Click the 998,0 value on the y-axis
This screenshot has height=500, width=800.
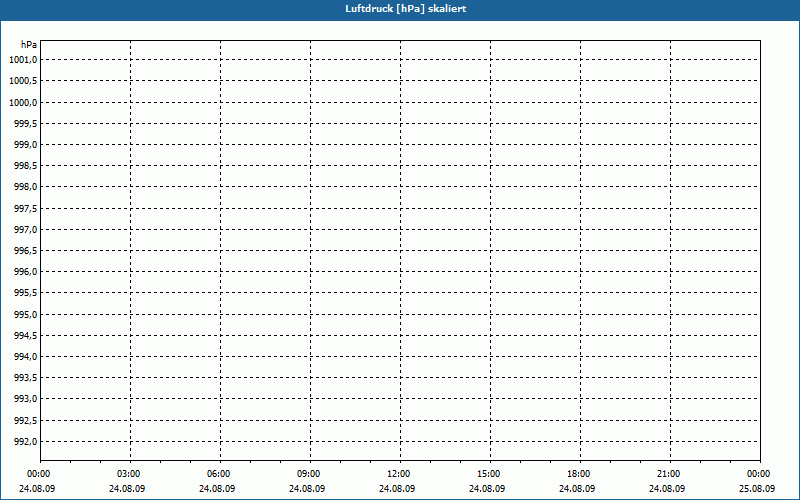pos(25,187)
